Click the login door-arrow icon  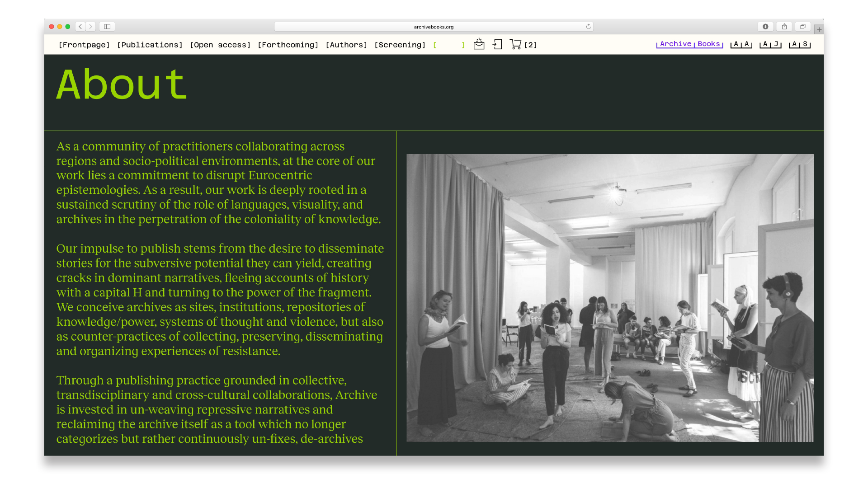coord(497,44)
